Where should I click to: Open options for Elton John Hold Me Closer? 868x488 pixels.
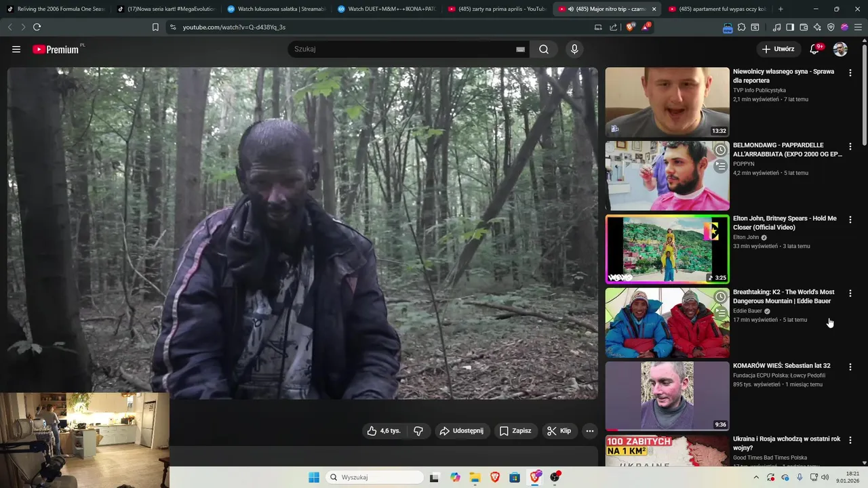tap(850, 220)
